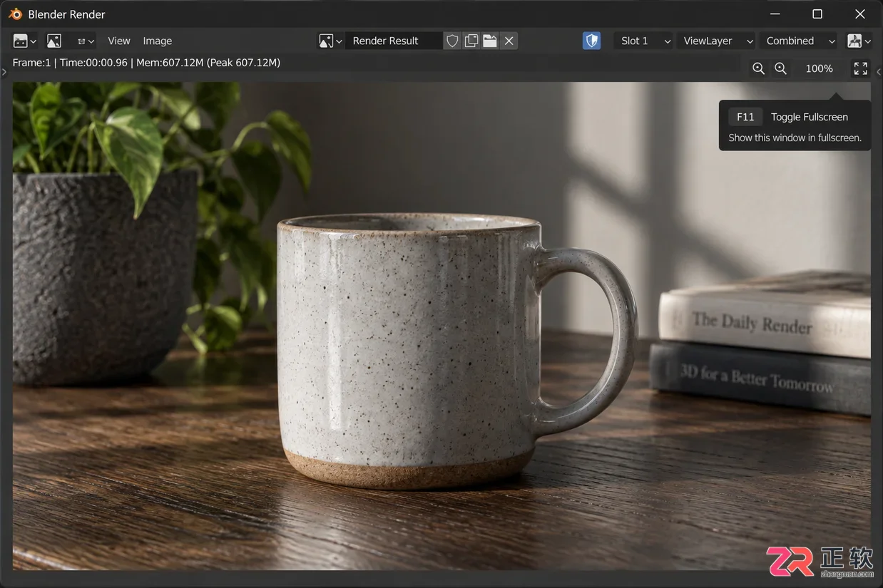Open the Combined pass dropdown

[x=798, y=41]
